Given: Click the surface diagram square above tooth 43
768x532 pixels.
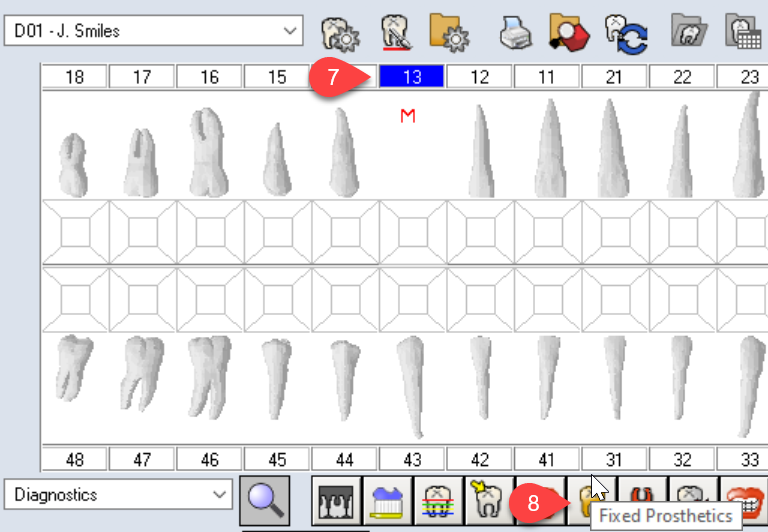Looking at the screenshot, I should point(413,300).
